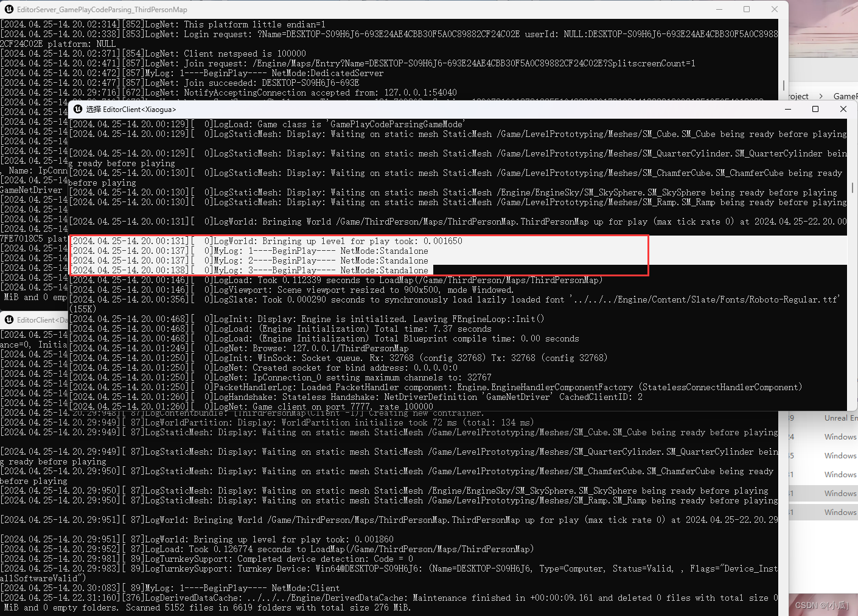Image resolution: width=858 pixels, height=616 pixels.
Task: Click the scrollbar thumb in EditorClient<Xiaogua> window
Action: coord(852,188)
